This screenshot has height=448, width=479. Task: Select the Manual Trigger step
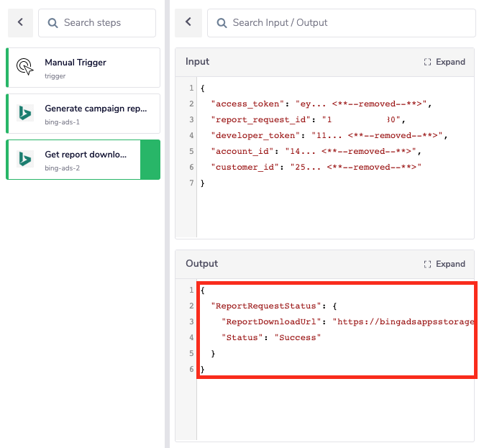pos(83,68)
